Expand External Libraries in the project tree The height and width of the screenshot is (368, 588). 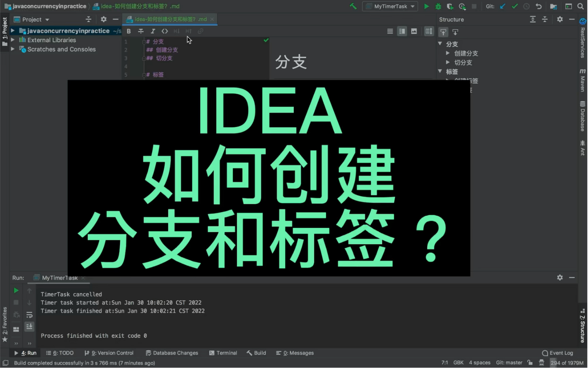pos(13,40)
